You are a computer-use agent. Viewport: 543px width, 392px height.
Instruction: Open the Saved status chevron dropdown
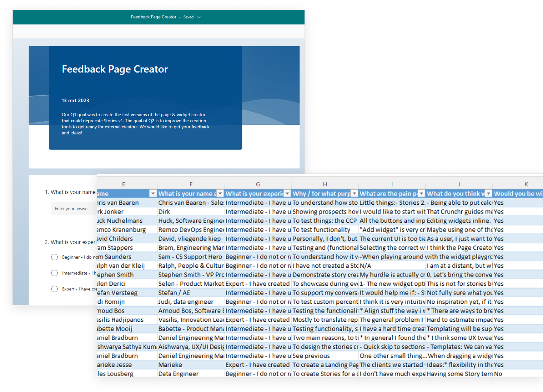(x=199, y=17)
